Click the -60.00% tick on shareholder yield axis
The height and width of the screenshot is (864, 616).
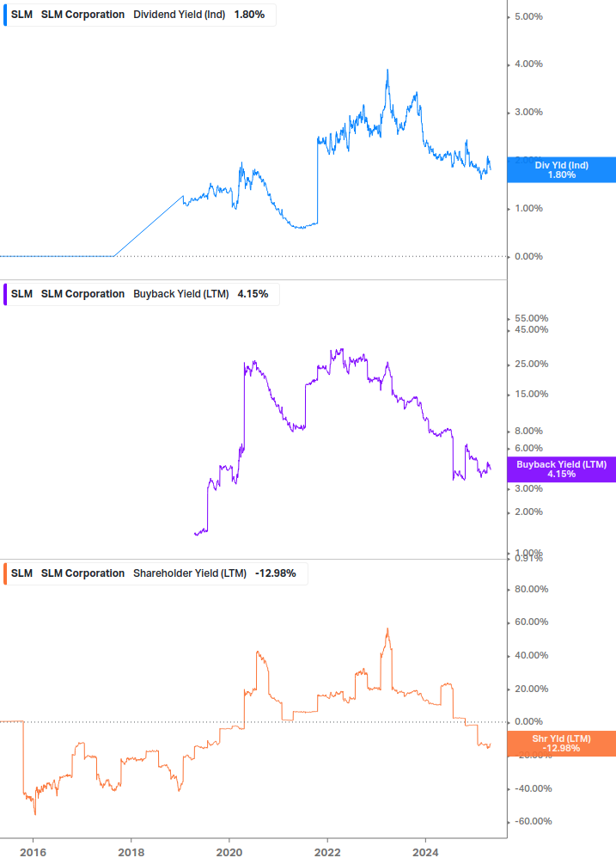click(533, 822)
